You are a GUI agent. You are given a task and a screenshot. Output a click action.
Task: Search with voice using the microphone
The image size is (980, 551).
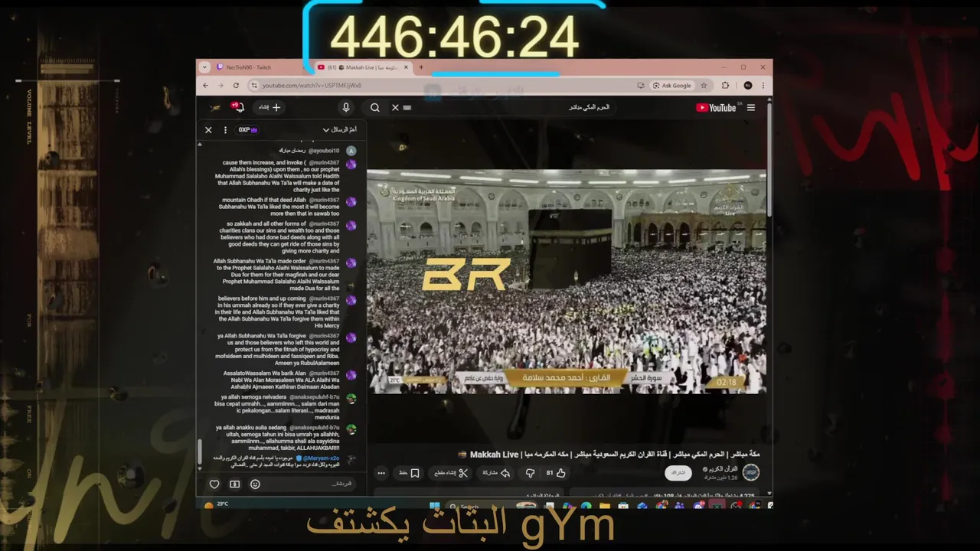346,107
